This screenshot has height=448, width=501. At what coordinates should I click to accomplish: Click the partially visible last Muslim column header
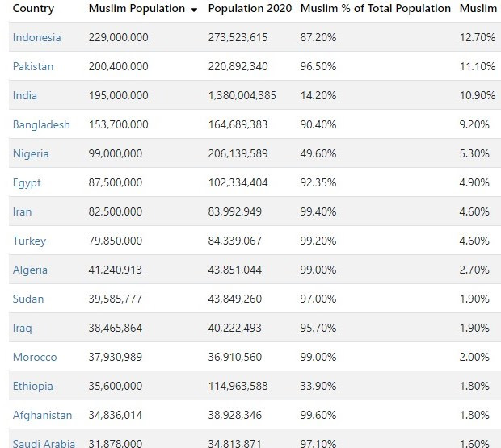click(479, 9)
